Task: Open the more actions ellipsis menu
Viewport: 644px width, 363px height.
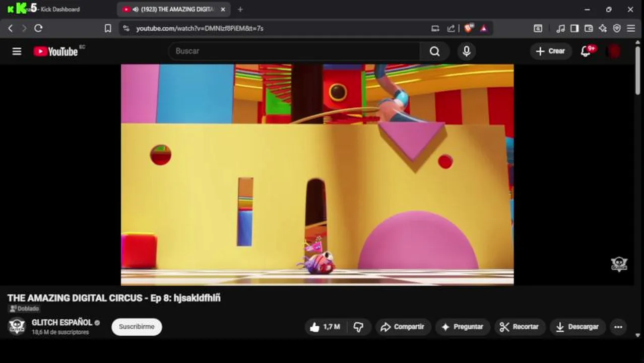Action: point(618,327)
